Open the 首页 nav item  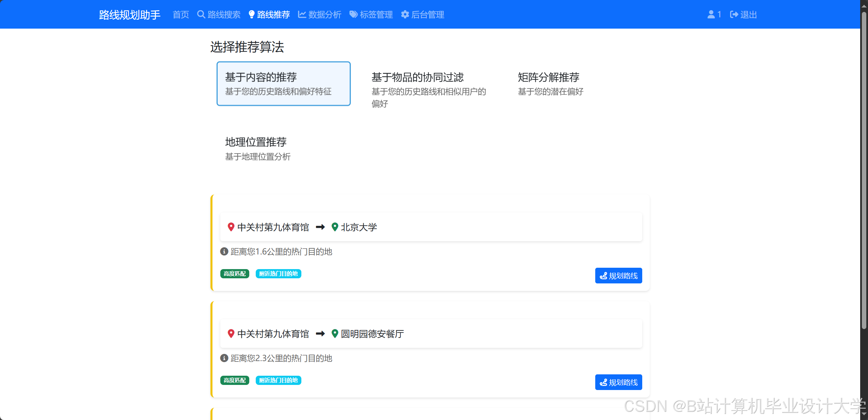pos(181,15)
